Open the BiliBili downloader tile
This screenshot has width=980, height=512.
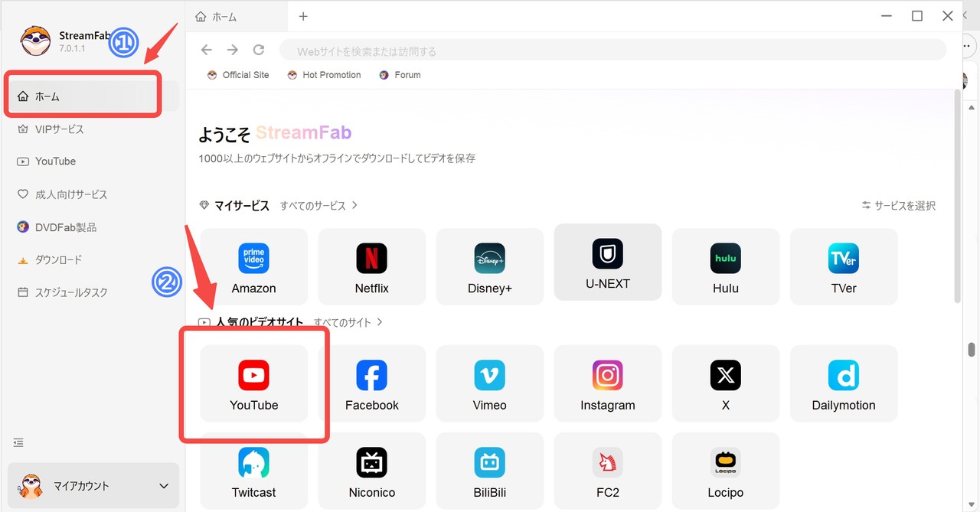coord(489,471)
